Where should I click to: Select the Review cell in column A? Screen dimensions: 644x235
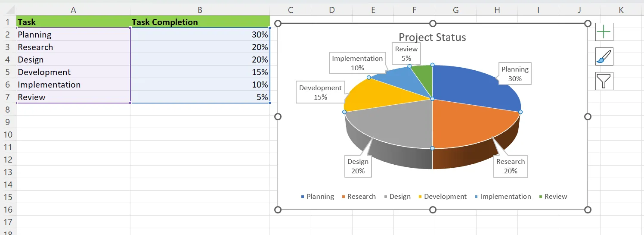[73, 97]
